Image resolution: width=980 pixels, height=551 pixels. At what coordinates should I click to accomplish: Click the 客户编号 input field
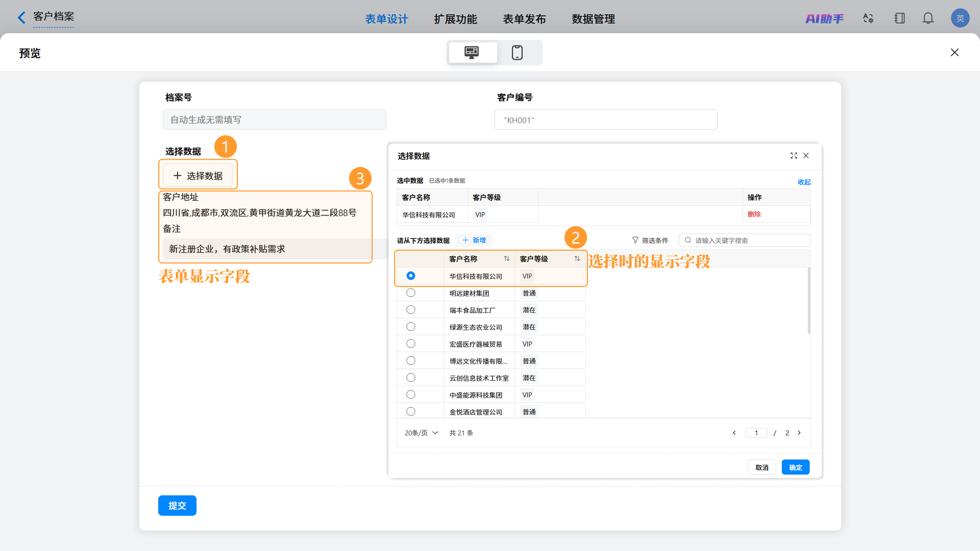click(x=606, y=120)
